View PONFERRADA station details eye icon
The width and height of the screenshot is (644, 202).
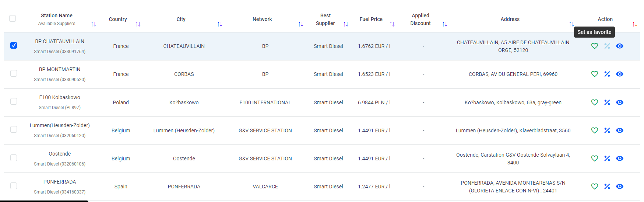(x=620, y=187)
